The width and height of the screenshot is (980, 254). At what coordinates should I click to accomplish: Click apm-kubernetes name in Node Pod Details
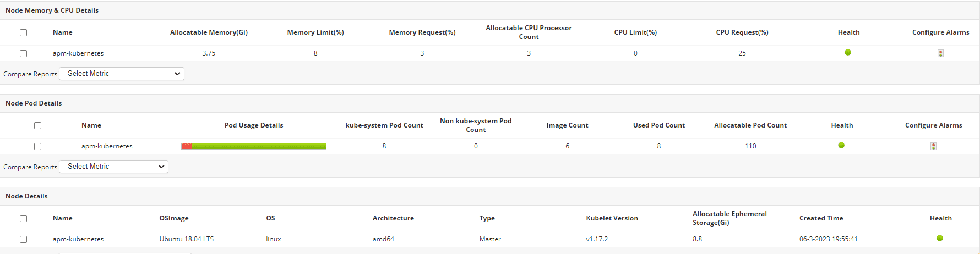[107, 146]
